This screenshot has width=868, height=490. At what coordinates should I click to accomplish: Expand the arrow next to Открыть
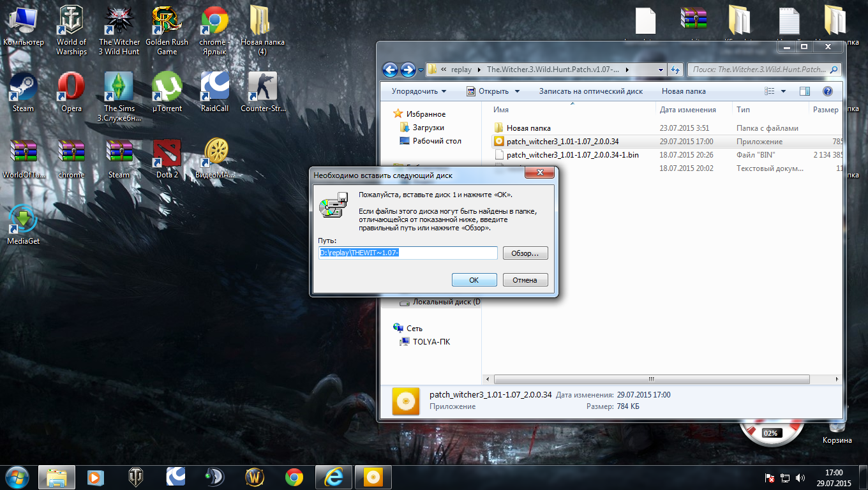click(x=517, y=91)
